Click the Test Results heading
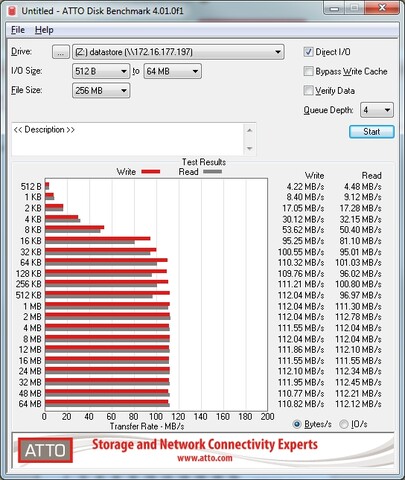405x480 pixels. coord(204,162)
